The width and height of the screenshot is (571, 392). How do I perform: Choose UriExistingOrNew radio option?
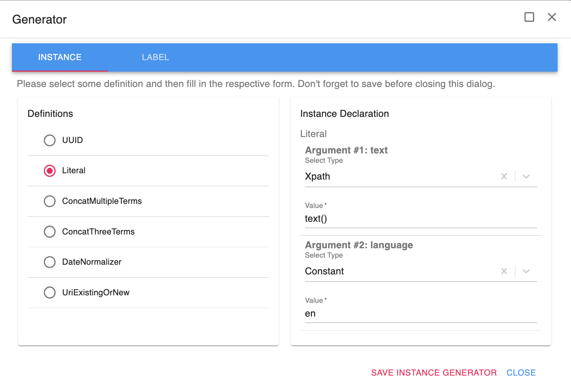pos(50,292)
